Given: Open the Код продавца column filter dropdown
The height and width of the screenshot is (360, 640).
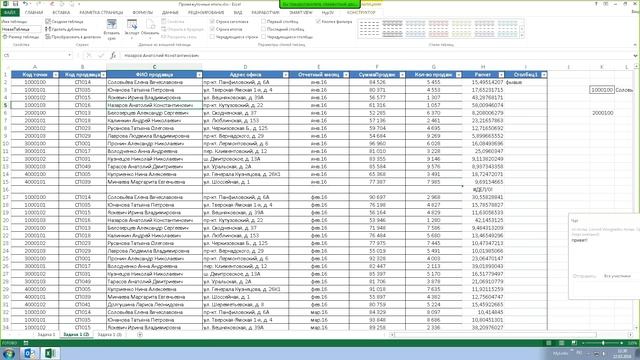Looking at the screenshot, I should [x=103, y=75].
